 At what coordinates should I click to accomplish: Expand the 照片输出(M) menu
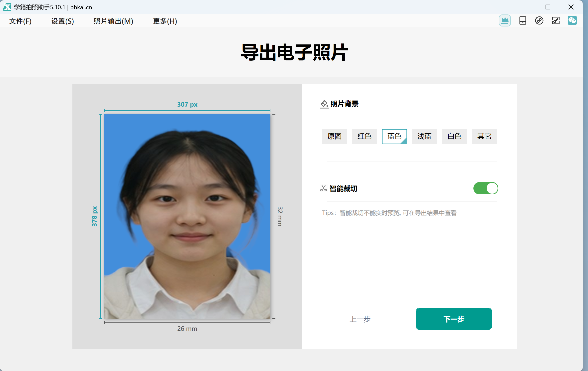[x=113, y=21]
